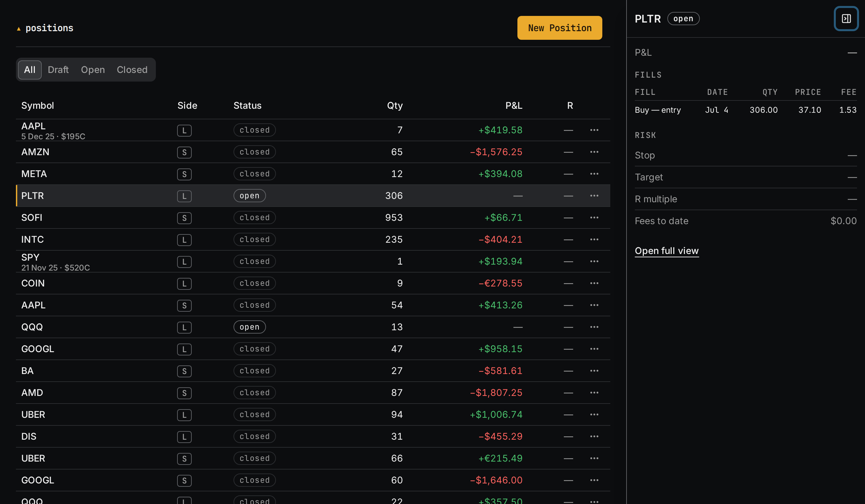Create a New Position
Image resolution: width=865 pixels, height=504 pixels.
tap(560, 28)
